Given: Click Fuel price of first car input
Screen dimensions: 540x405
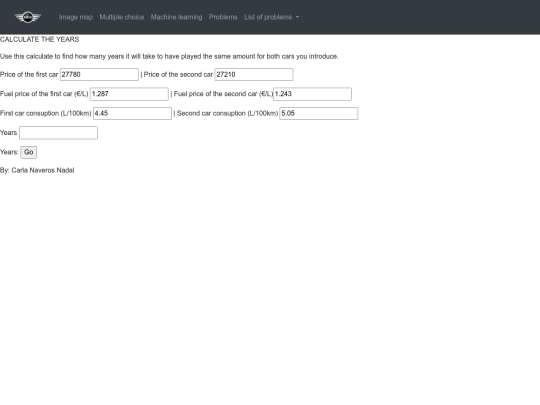Looking at the screenshot, I should (x=129, y=94).
